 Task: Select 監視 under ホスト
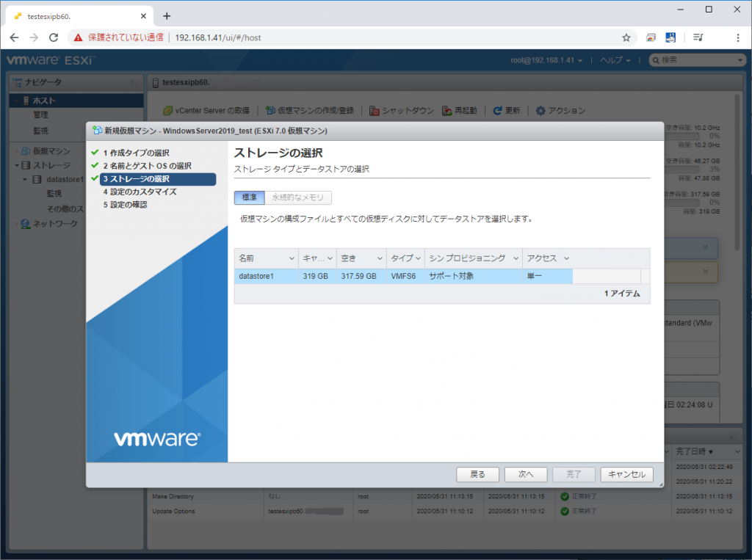tap(41, 131)
